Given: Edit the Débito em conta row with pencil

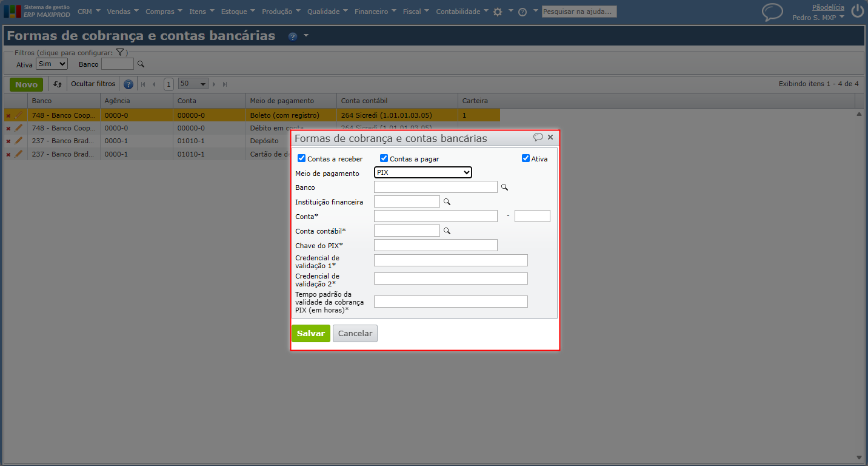Looking at the screenshot, I should (19, 128).
